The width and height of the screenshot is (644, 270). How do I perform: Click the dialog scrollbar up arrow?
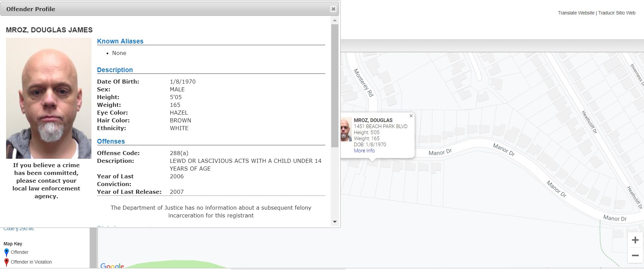[335, 20]
